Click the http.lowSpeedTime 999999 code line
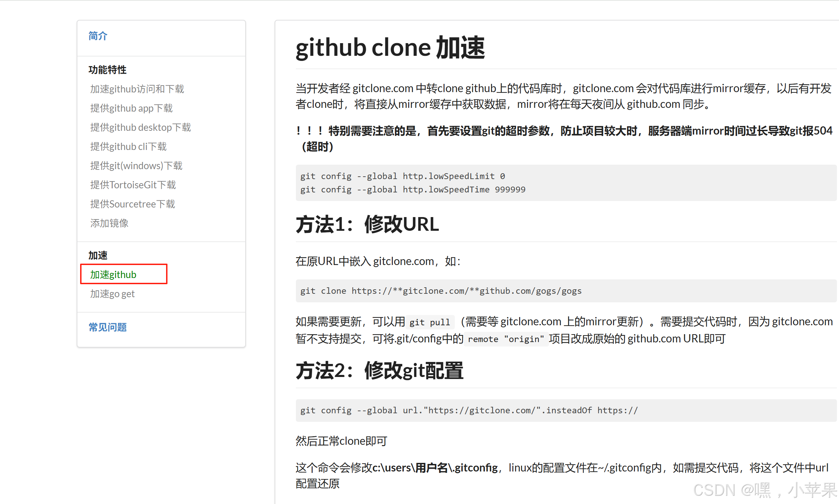Screen dimensions: 839x504 click(413, 190)
